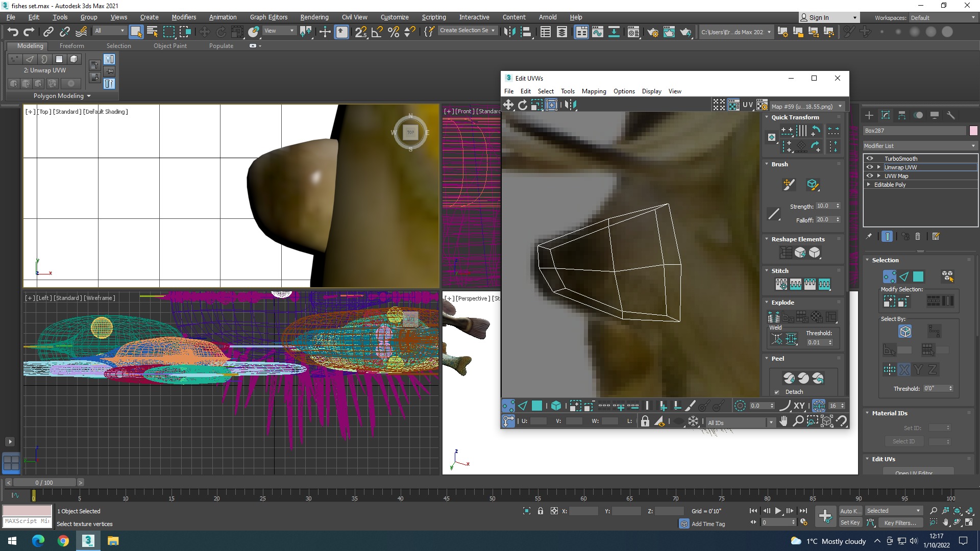
Task: Toggle TurboSmooth modifier visibility eye
Action: (870, 158)
